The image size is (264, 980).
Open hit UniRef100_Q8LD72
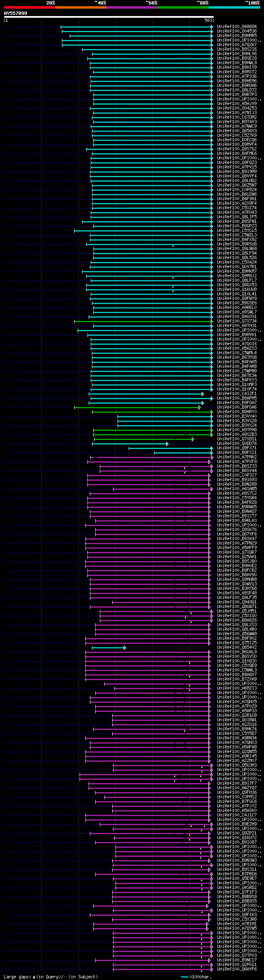(x=237, y=90)
